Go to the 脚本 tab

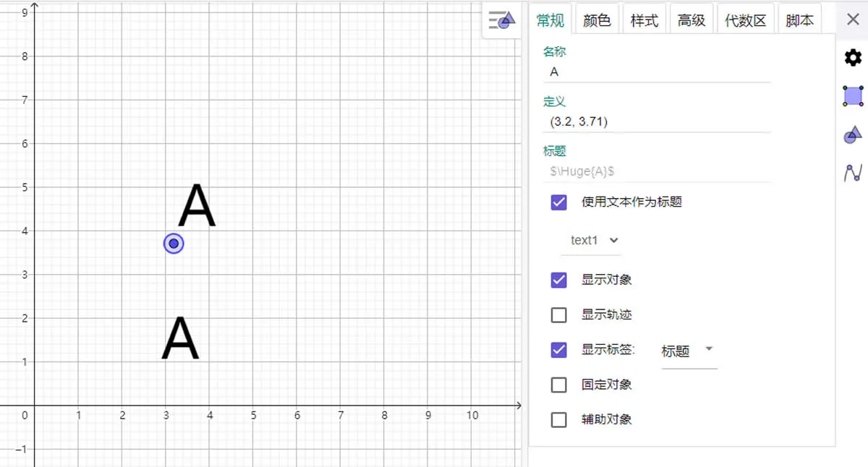[799, 21]
